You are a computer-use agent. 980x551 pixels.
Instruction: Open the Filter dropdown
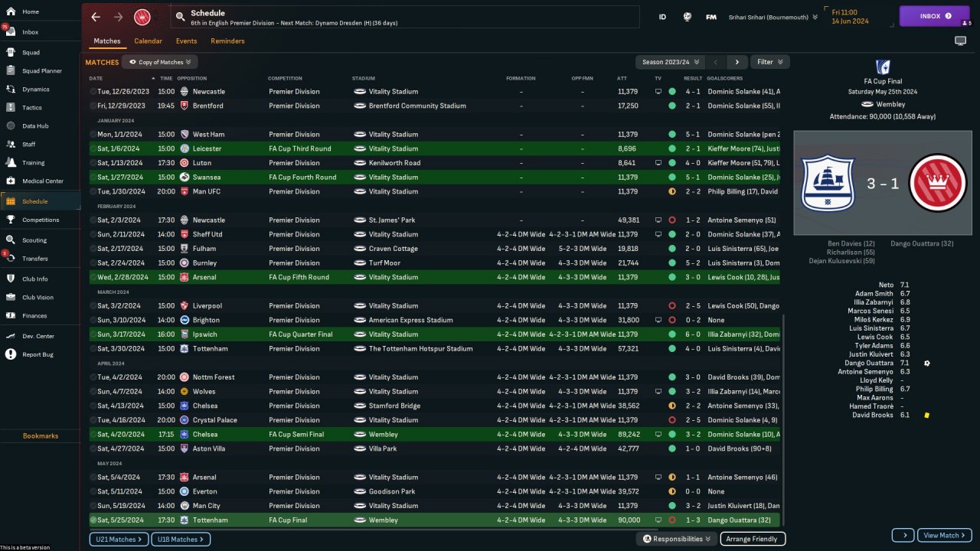tap(770, 62)
